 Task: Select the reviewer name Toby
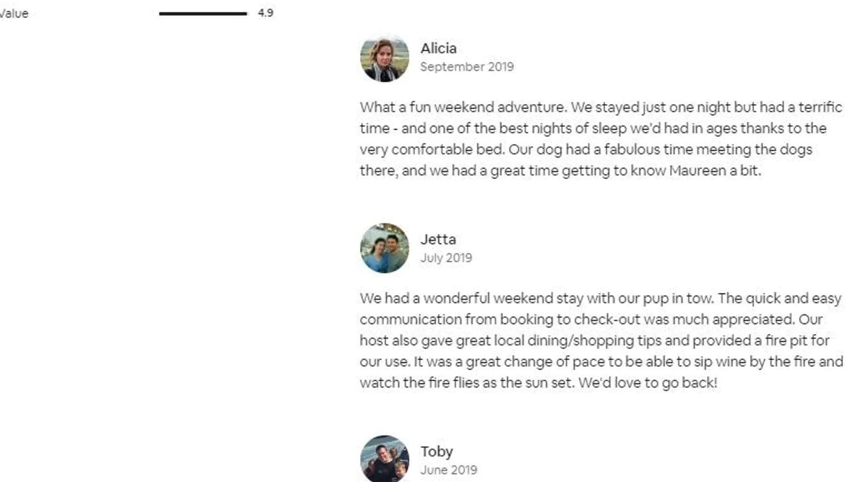click(436, 451)
